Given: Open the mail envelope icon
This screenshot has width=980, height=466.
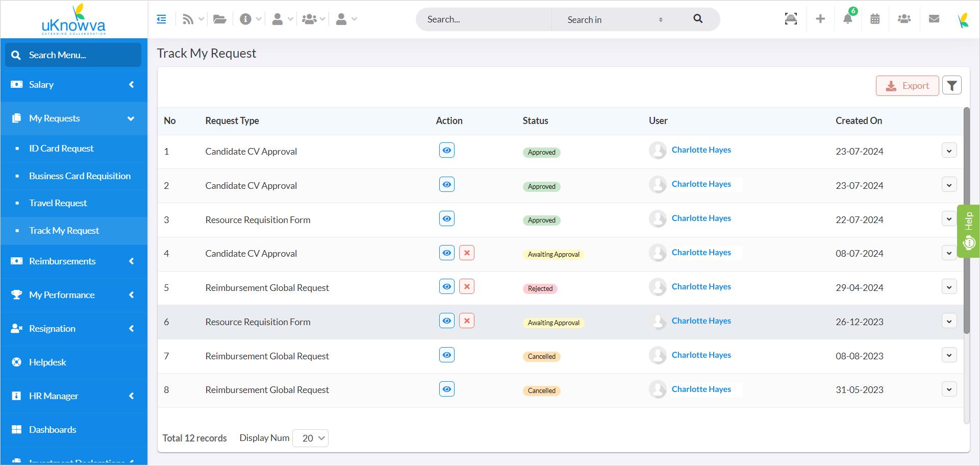Looking at the screenshot, I should click(934, 19).
